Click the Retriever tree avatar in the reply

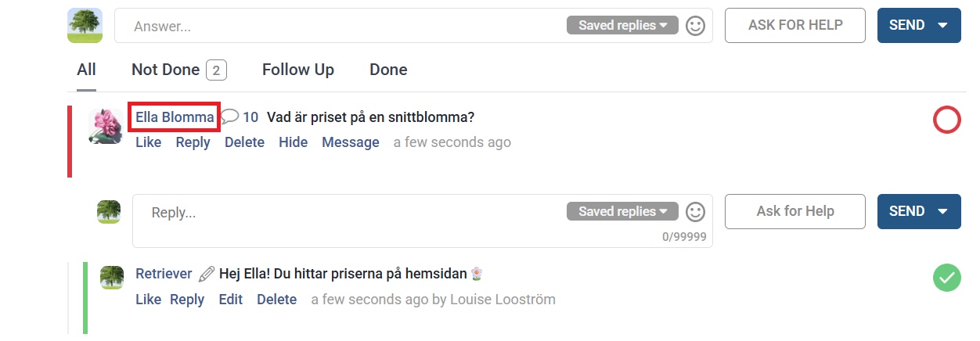112,277
